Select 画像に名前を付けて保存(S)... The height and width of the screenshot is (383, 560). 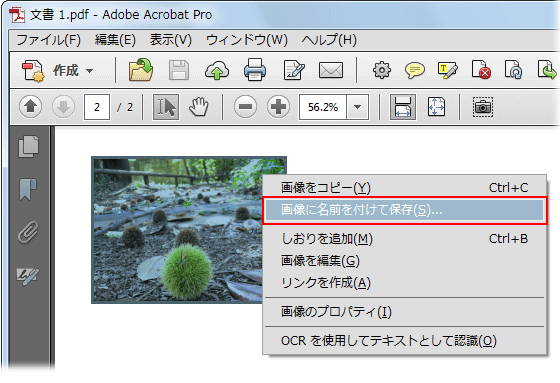(405, 210)
